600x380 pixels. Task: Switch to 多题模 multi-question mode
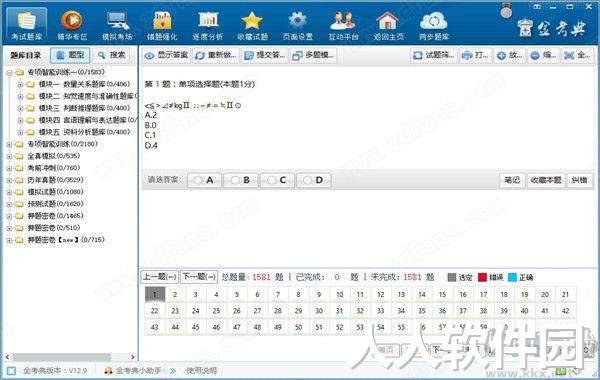tap(313, 55)
